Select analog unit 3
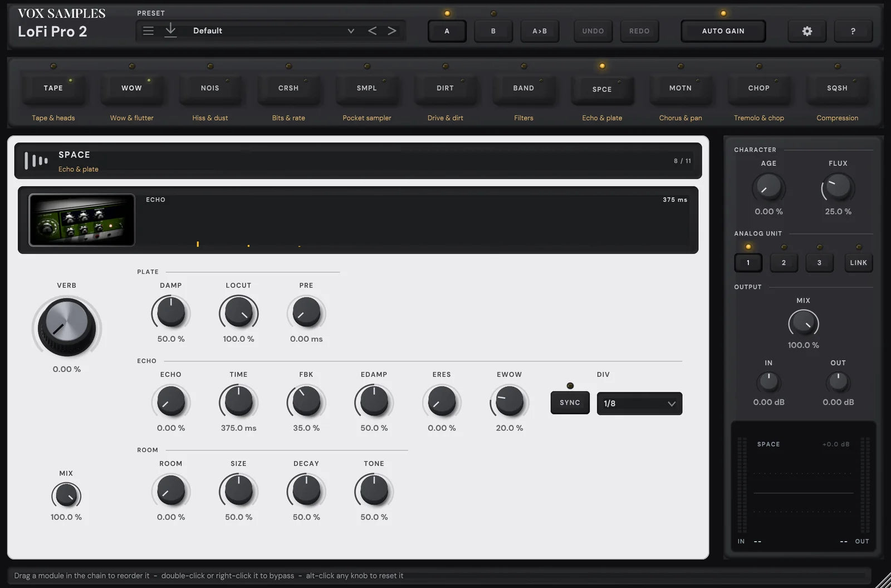 pyautogui.click(x=819, y=263)
